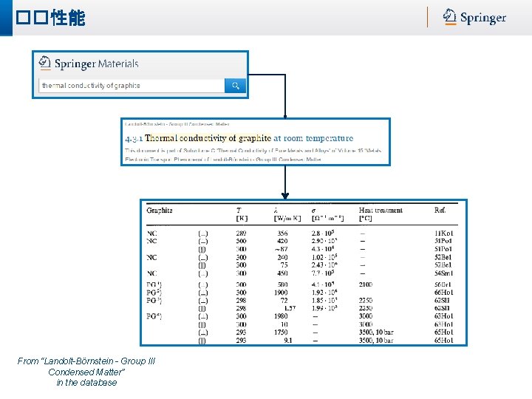Click the 'Springer' wordmark at top right
The image size is (532, 399).
point(483,17)
